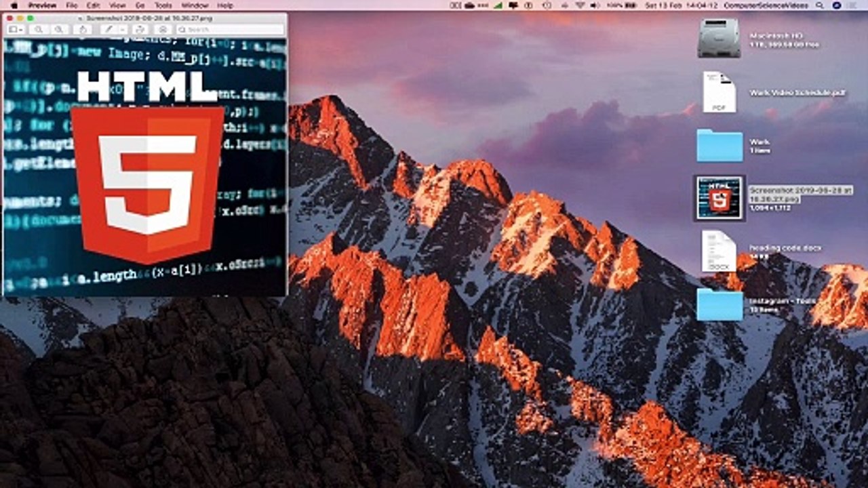Screen dimensions: 868x488
Task: Open the File menu
Action: click(x=72, y=5)
